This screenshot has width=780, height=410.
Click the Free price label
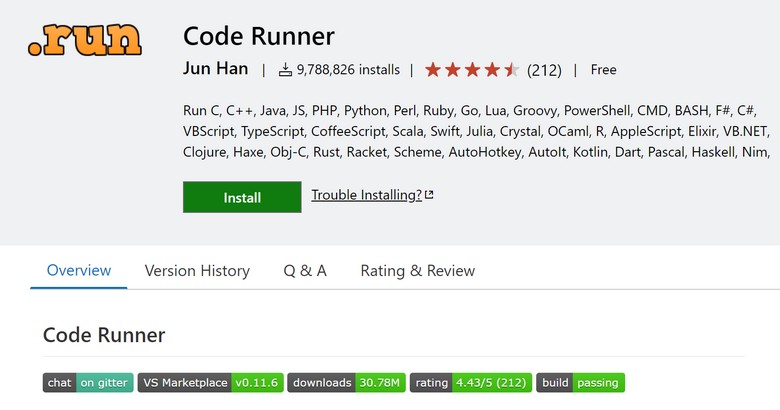603,70
